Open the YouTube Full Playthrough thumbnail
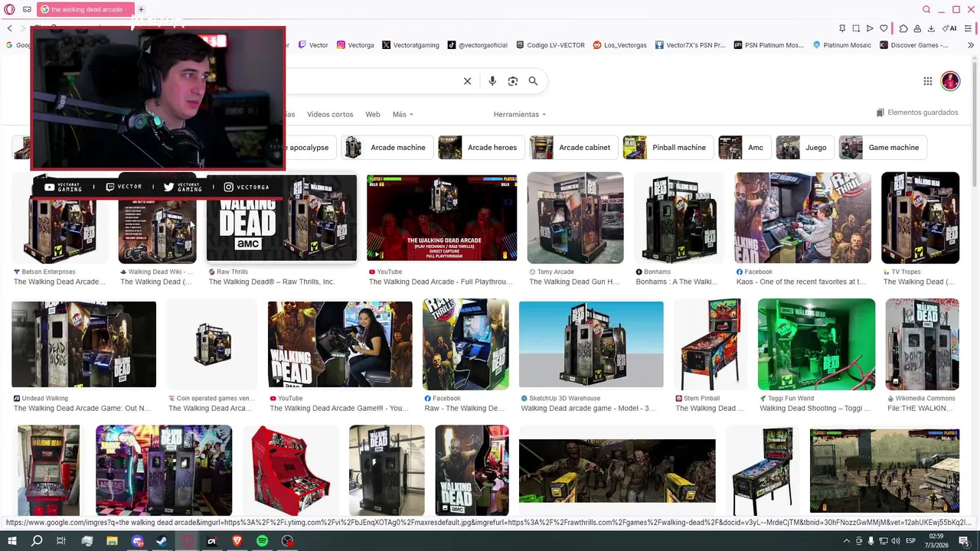980x551 pixels. pos(442,218)
